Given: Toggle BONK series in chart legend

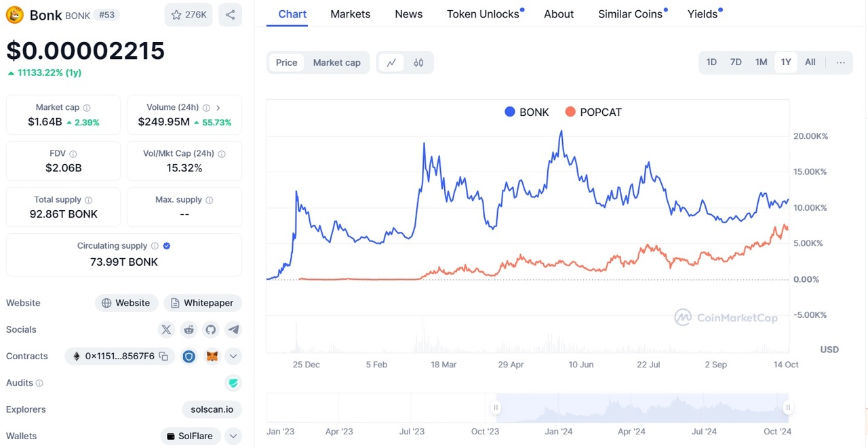Looking at the screenshot, I should click(527, 112).
